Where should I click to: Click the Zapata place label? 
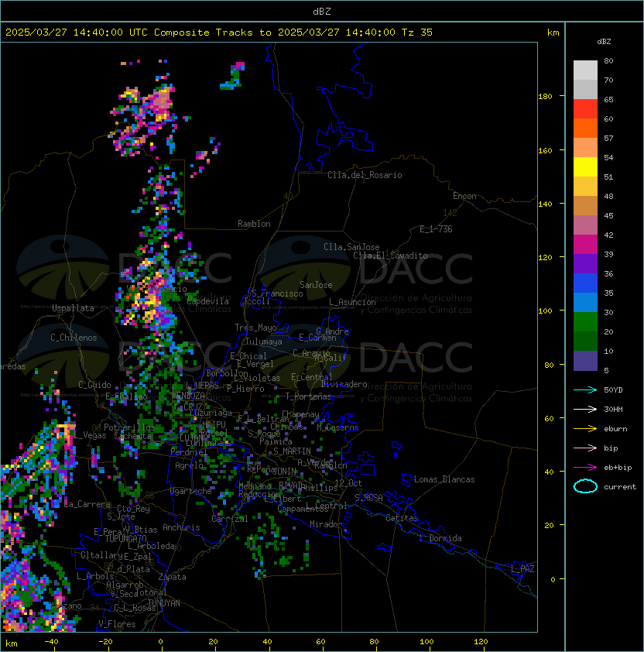(x=172, y=577)
